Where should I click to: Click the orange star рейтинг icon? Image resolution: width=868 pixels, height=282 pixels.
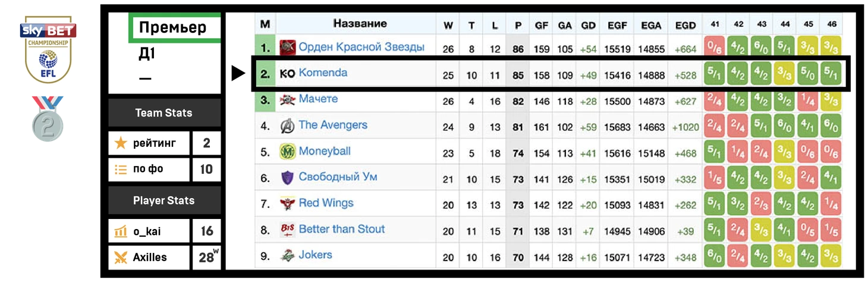(x=121, y=143)
